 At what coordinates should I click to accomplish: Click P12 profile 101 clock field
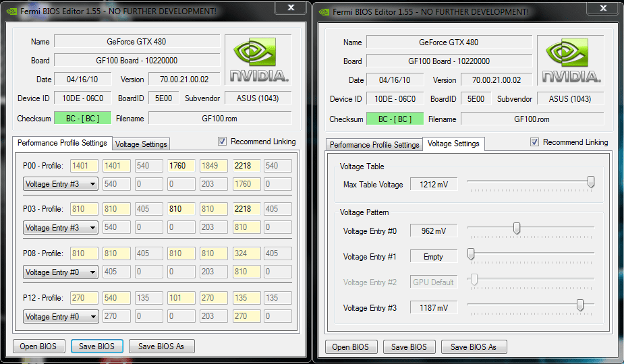click(181, 298)
